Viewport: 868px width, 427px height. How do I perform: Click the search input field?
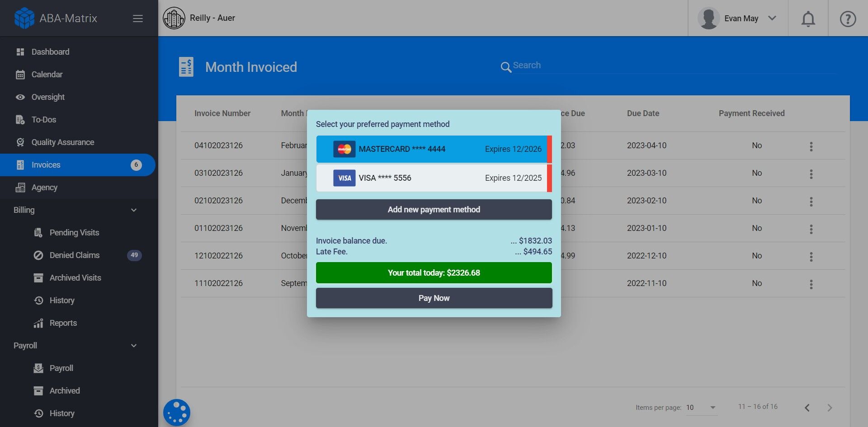(633, 66)
